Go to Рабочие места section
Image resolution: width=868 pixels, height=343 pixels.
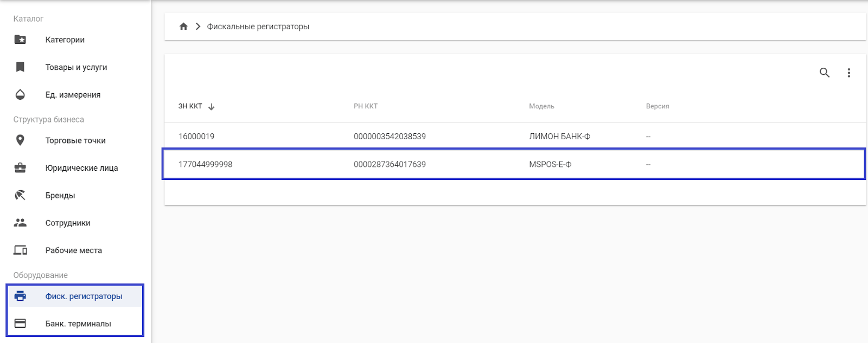click(x=73, y=250)
